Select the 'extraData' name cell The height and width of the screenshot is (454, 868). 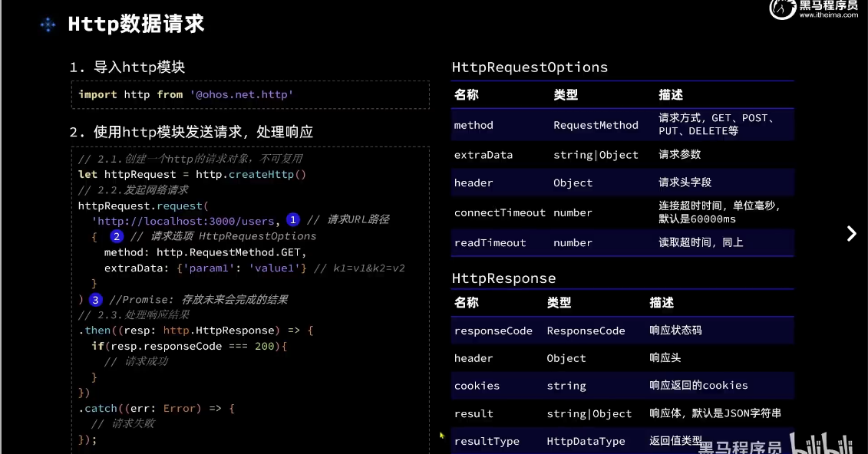[x=484, y=156]
